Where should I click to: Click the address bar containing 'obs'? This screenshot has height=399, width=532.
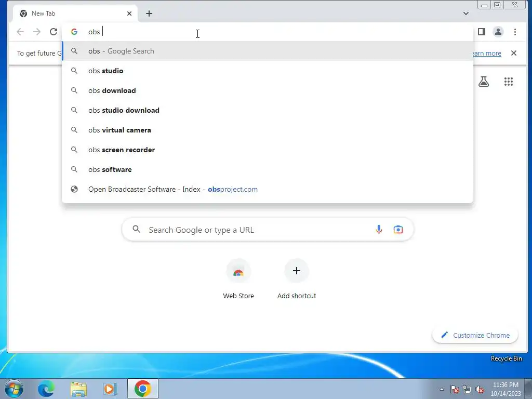pyautogui.click(x=268, y=32)
